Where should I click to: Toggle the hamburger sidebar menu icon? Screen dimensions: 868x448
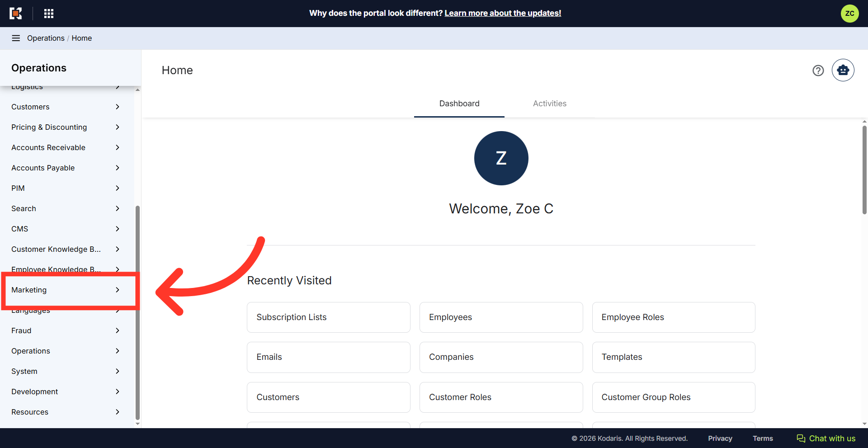coord(16,38)
